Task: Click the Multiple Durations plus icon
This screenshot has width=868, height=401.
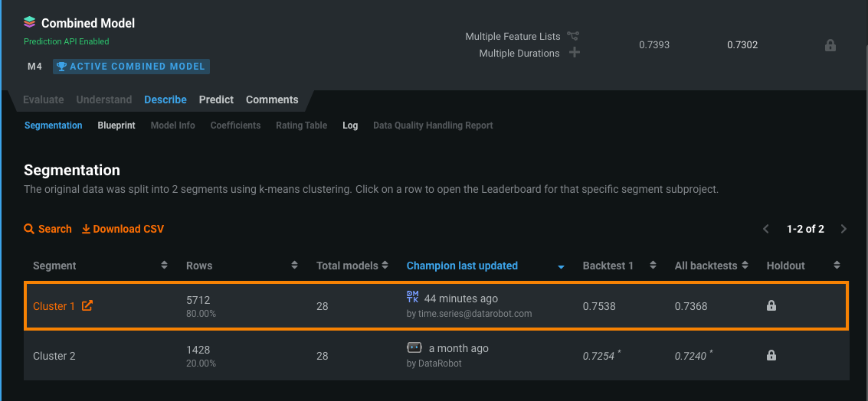Action: pos(574,53)
